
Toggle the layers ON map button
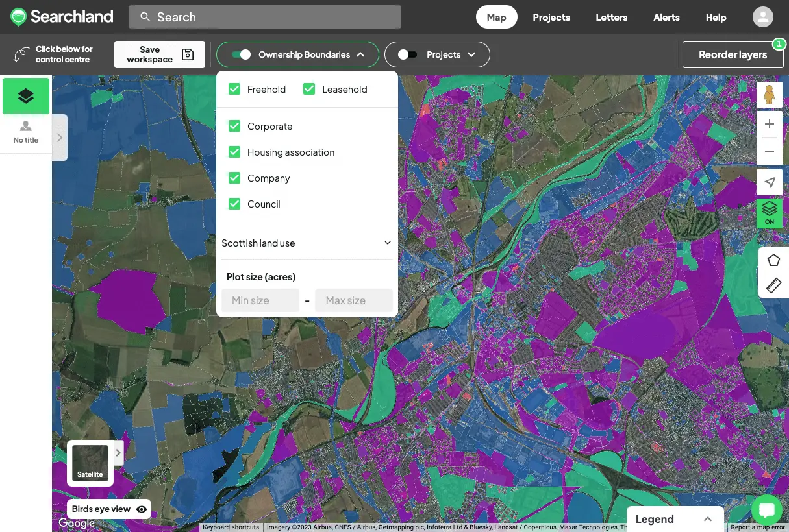(x=770, y=213)
